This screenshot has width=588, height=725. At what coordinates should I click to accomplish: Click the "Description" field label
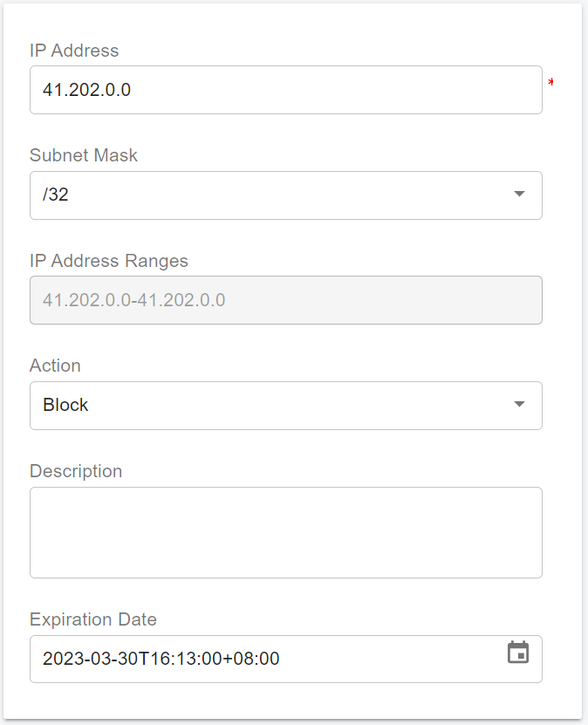[76, 471]
